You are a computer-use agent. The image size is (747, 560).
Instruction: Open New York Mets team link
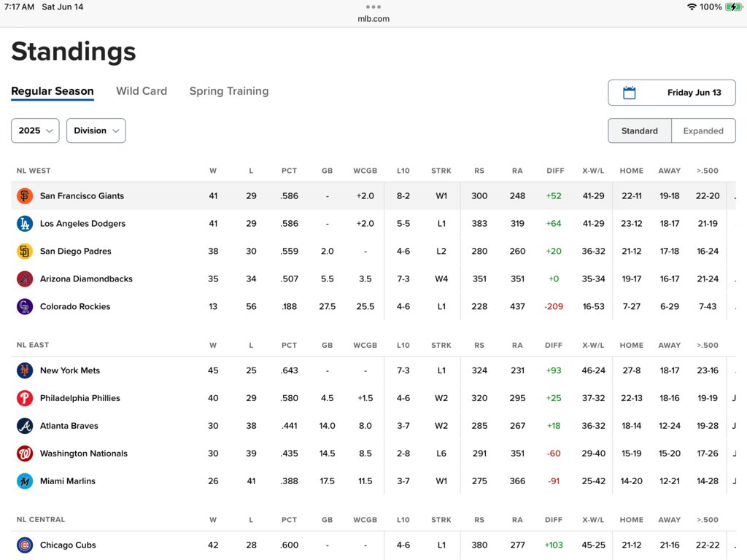coord(70,370)
